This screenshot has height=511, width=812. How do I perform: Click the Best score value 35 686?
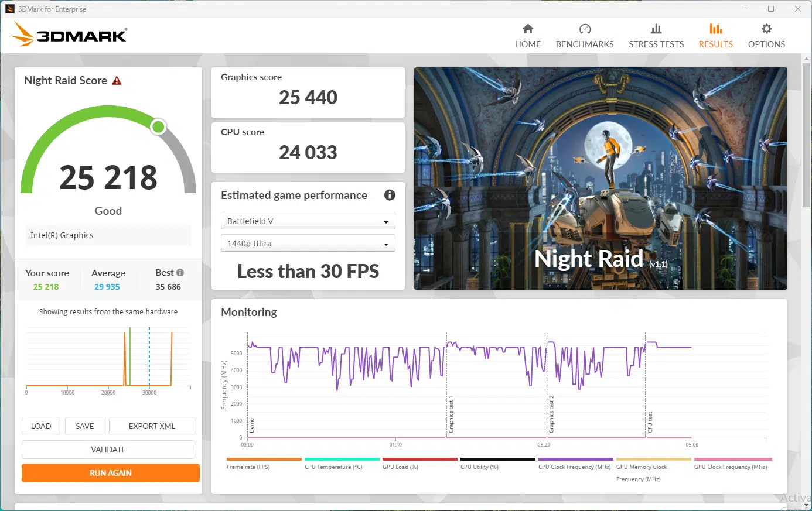coord(168,287)
